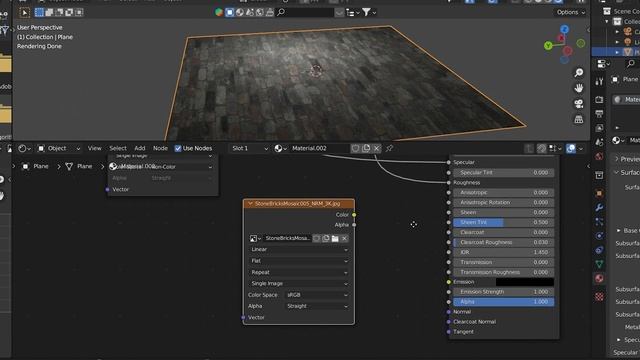
Task: Click the StoneBricksMosa image name field
Action: coord(287,238)
